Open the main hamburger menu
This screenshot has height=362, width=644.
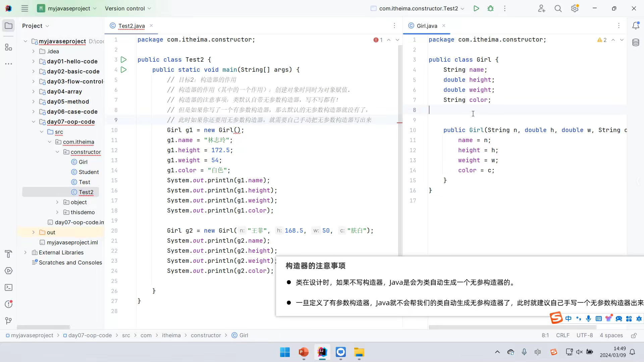pos(24,9)
